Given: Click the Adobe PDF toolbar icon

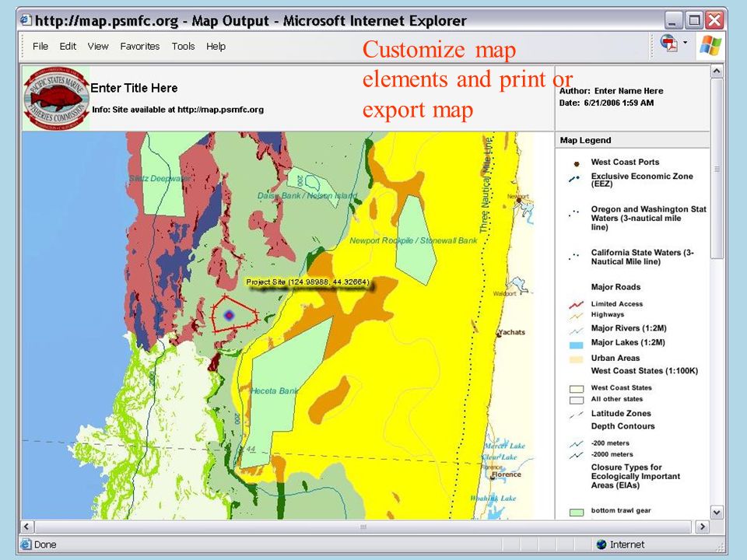Looking at the screenshot, I should (669, 43).
